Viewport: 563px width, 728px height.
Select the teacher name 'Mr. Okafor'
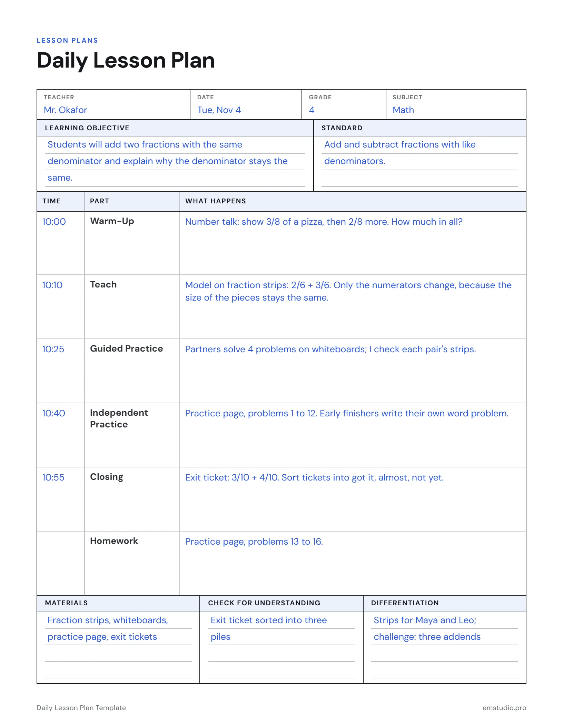click(65, 110)
